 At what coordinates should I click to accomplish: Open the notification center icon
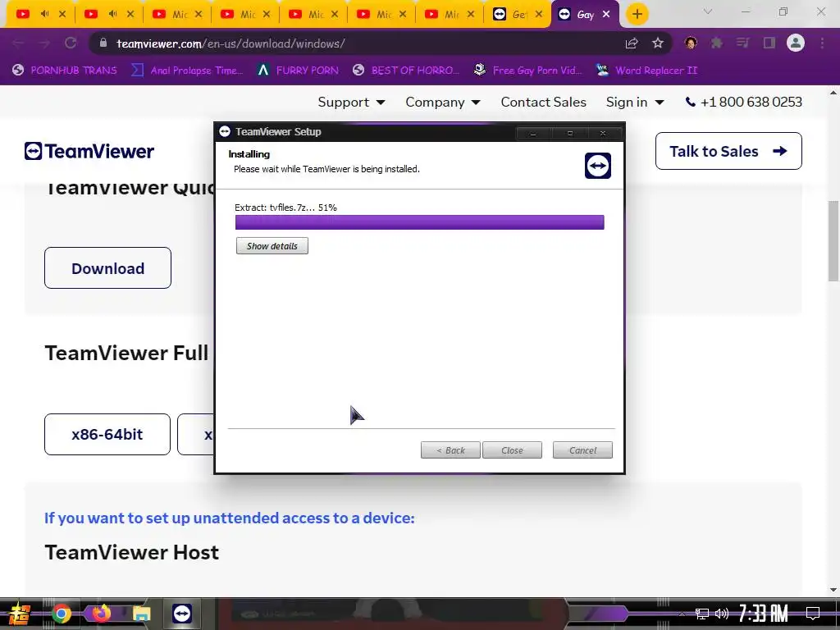tap(813, 614)
